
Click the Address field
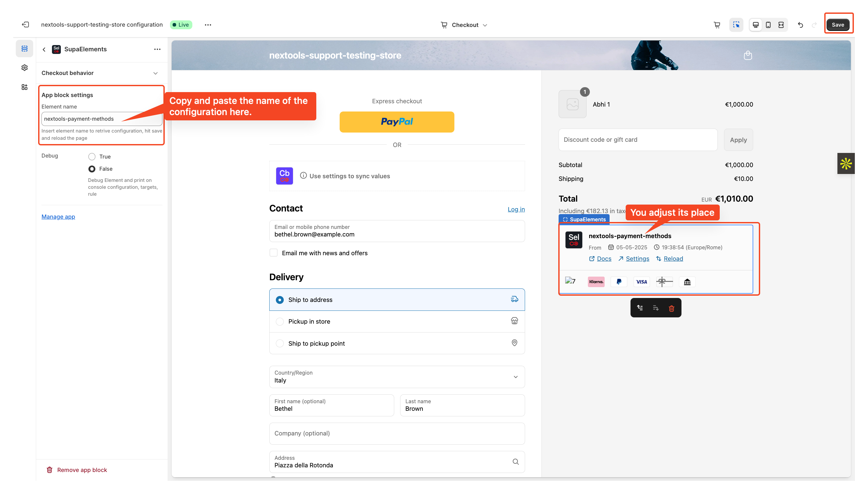pyautogui.click(x=397, y=462)
